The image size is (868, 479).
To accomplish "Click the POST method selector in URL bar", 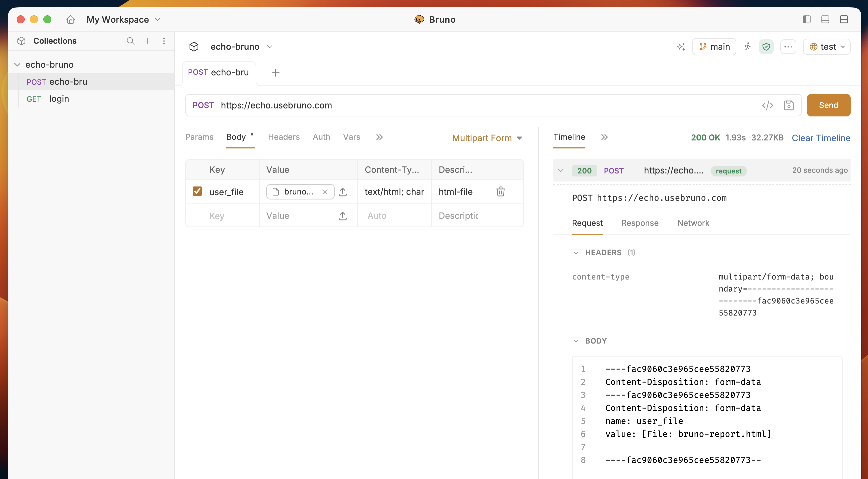I will tap(203, 105).
